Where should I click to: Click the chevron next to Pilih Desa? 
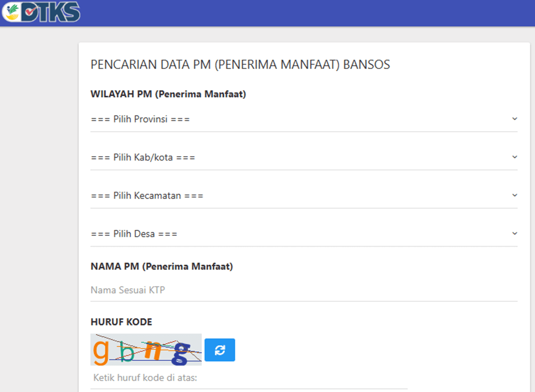515,233
